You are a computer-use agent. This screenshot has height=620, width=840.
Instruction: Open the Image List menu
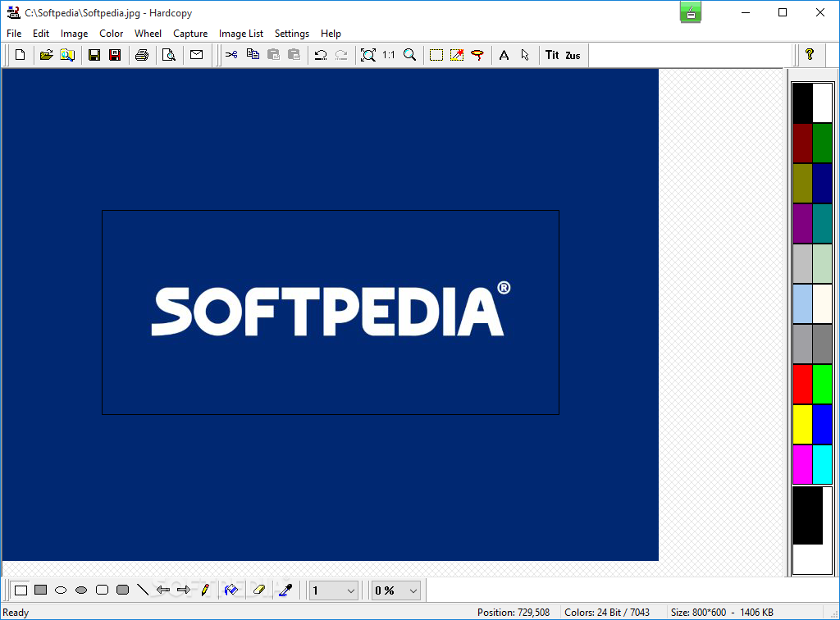coord(241,33)
